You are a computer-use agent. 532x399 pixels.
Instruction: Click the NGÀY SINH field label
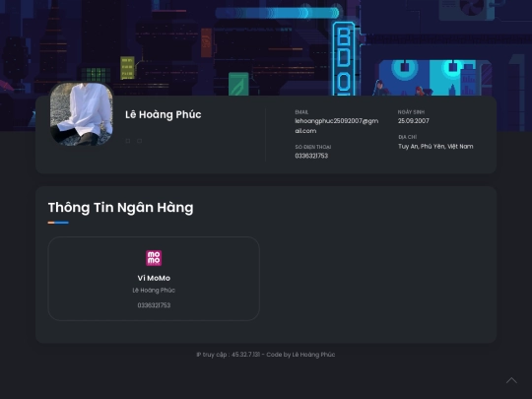click(x=411, y=112)
